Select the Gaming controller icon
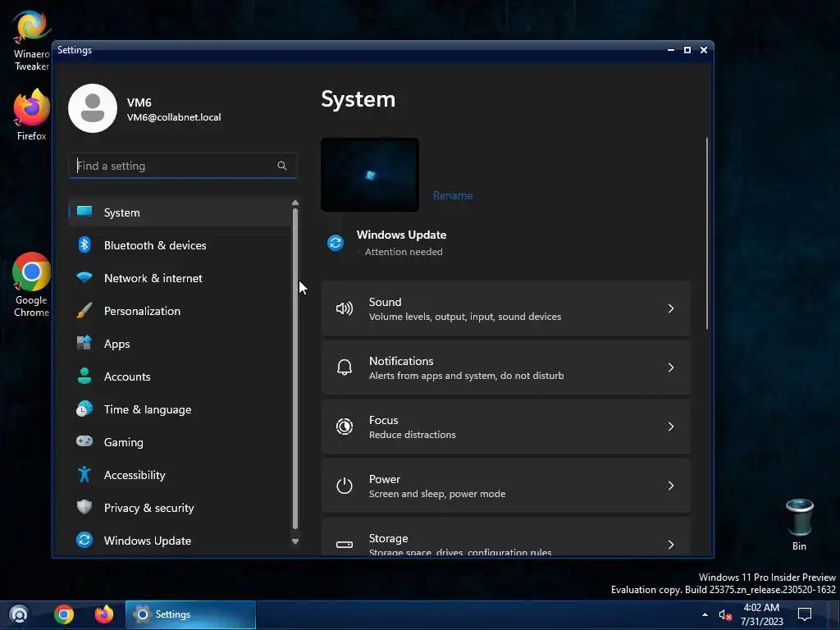Viewport: 840px width, 630px height. [x=84, y=441]
